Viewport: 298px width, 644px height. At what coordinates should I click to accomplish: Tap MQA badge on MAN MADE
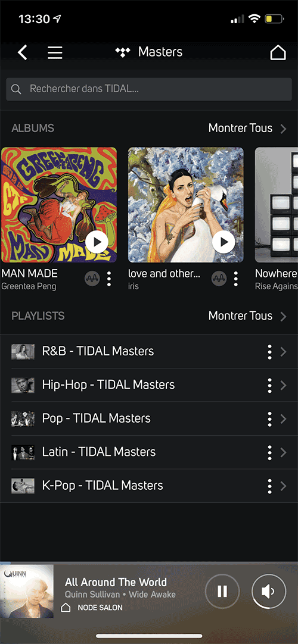click(92, 279)
